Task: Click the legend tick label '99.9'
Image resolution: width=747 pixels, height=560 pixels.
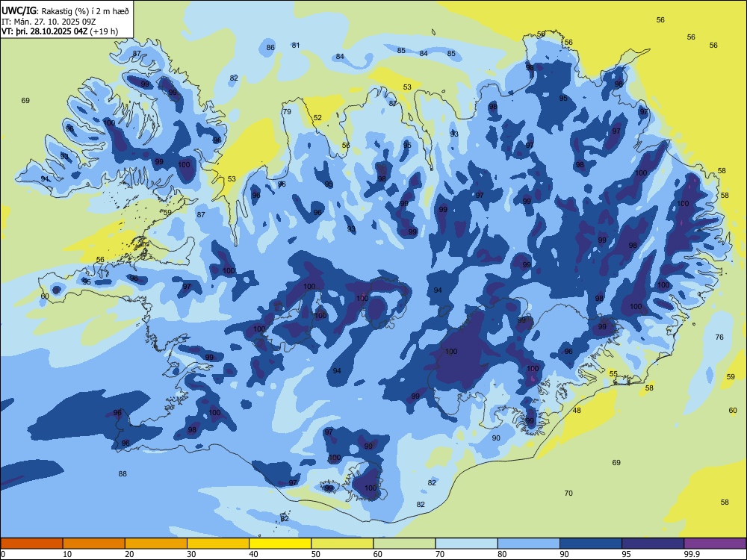Action: (692, 554)
